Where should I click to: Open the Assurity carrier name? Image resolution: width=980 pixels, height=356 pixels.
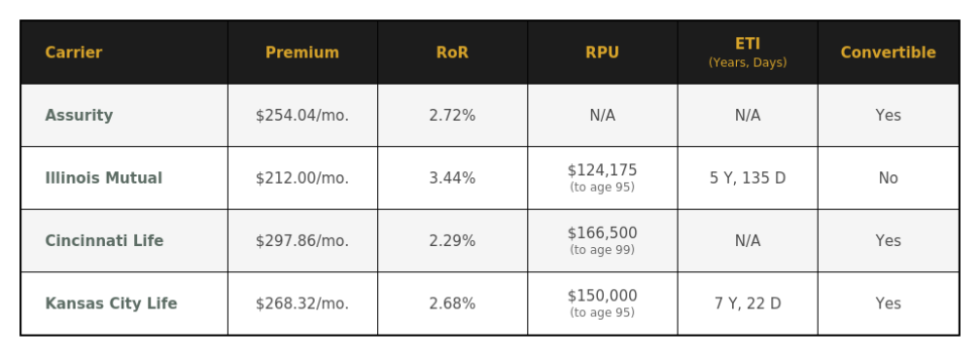coord(79,116)
